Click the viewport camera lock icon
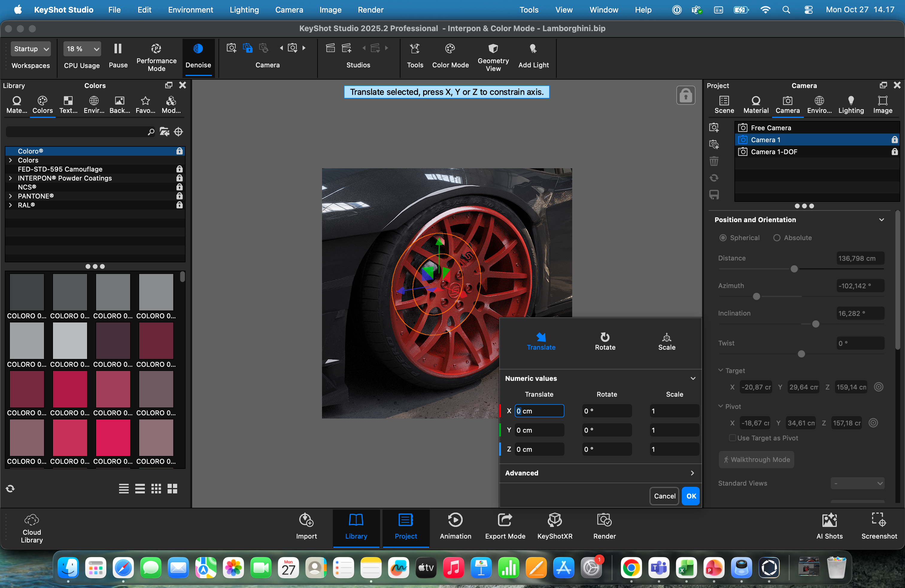Screen dimensions: 905x588 tap(685, 96)
